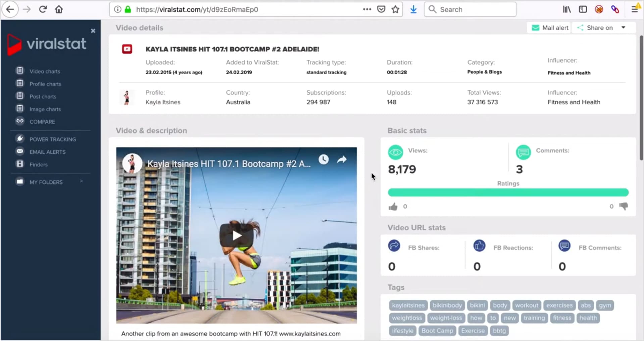Click the video share arrow icon

click(342, 159)
